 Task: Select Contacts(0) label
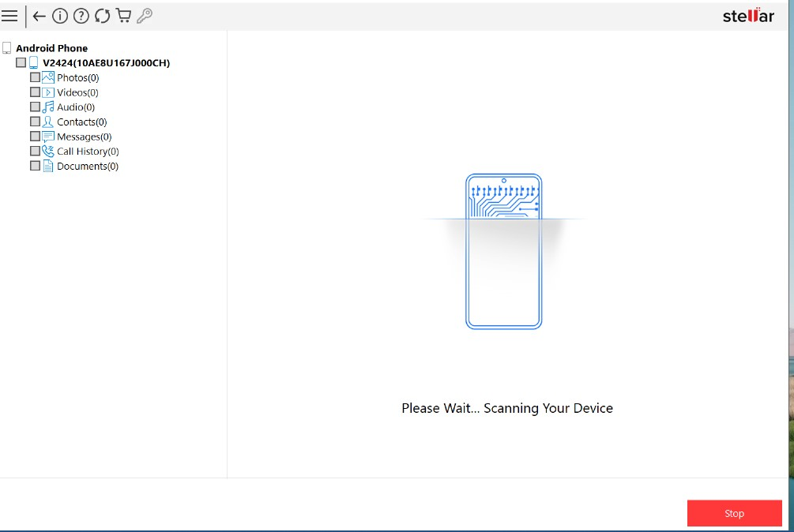click(x=82, y=122)
